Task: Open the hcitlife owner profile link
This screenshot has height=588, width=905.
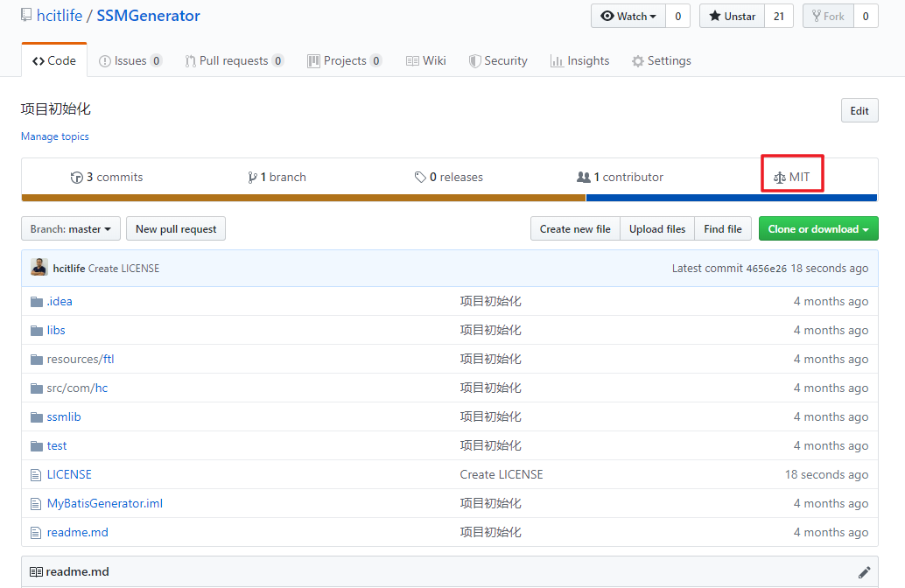Action: point(60,16)
